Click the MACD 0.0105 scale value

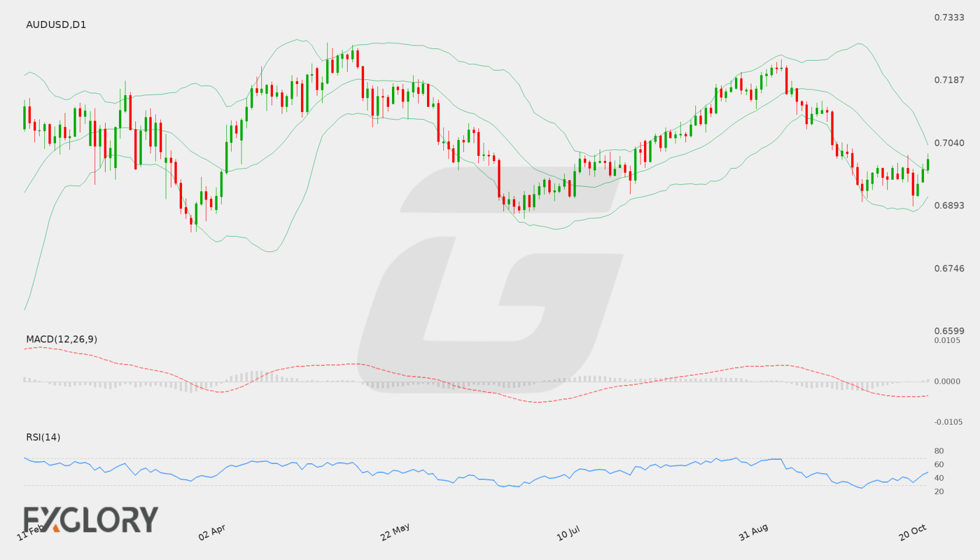pos(947,340)
